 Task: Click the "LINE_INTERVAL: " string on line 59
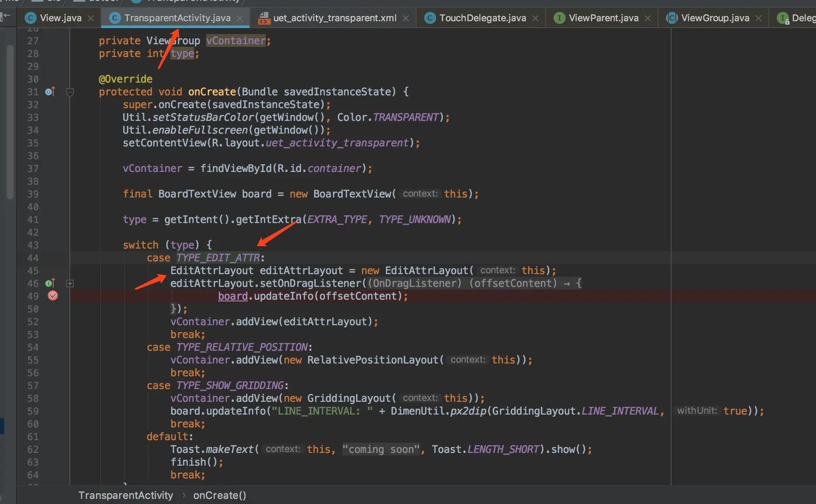[322, 411]
